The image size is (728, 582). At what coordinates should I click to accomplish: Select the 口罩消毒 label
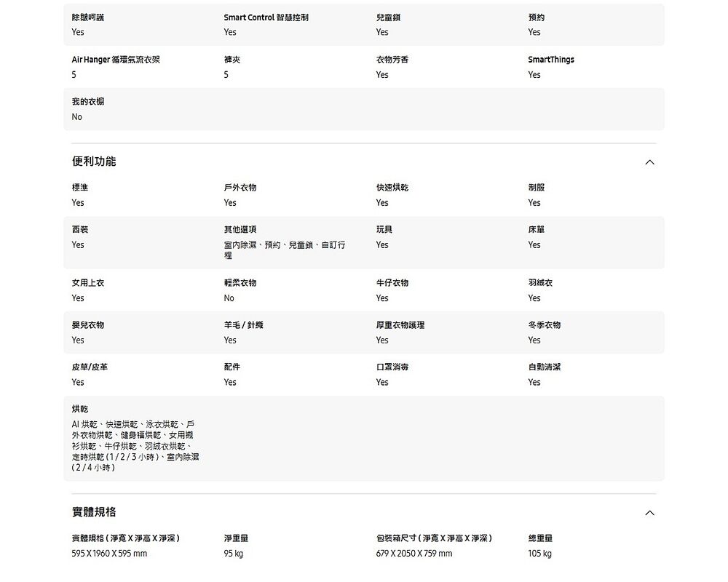392,367
